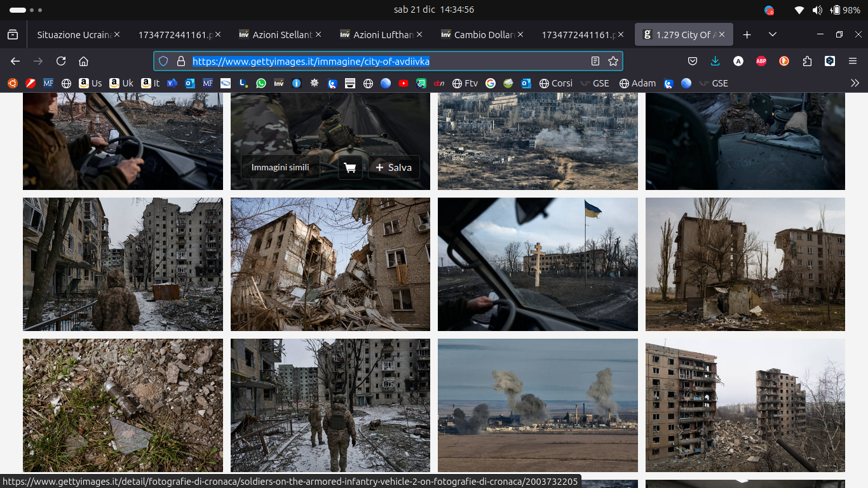
Task: Open photo of shell casing in grass
Action: [123, 405]
